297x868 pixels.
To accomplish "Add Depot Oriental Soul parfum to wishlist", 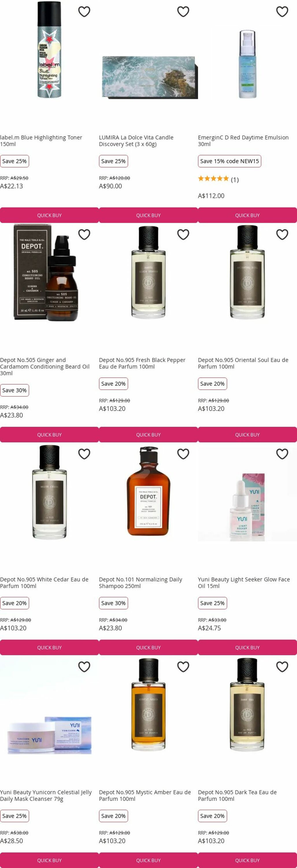I will [282, 234].
